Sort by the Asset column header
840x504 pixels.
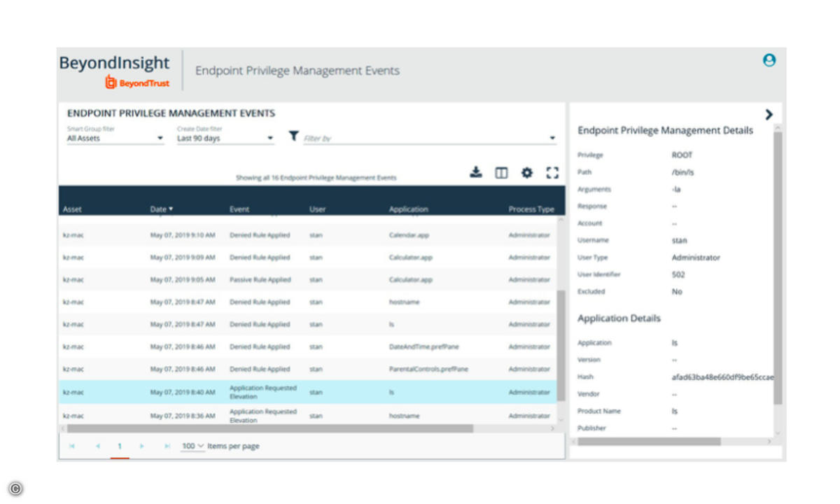[72, 209]
